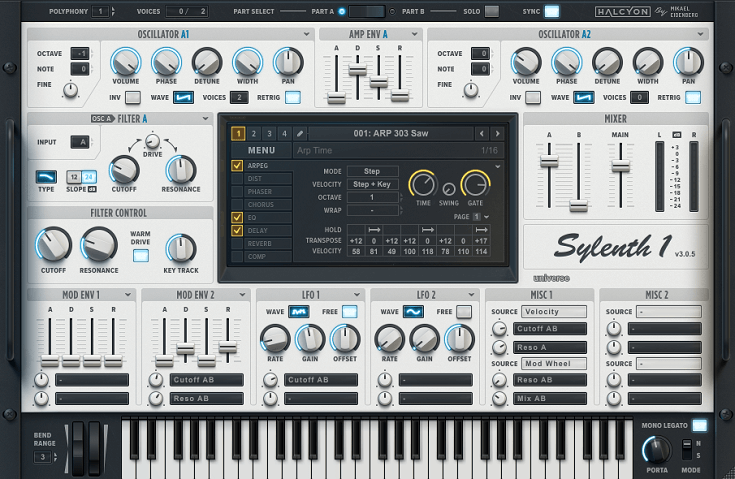Click the Oscillator A1 Phase knob
This screenshot has width=735, height=479.
(x=166, y=62)
